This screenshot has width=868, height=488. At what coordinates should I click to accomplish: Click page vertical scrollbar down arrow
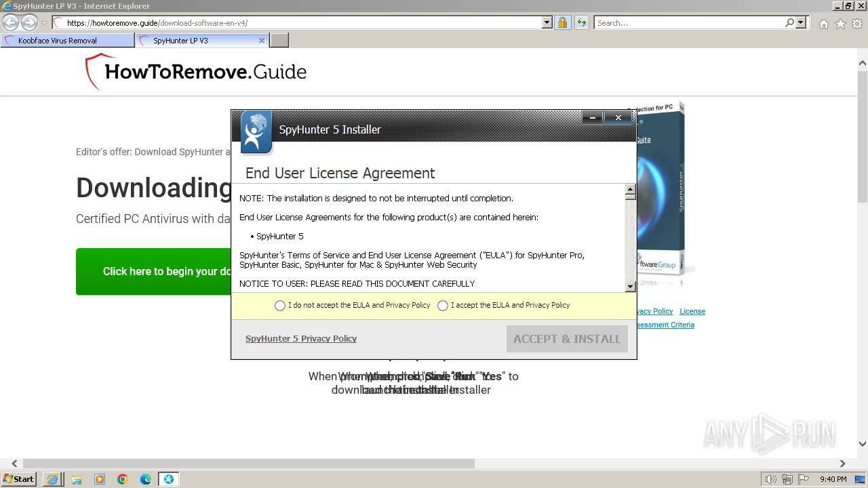point(863,445)
